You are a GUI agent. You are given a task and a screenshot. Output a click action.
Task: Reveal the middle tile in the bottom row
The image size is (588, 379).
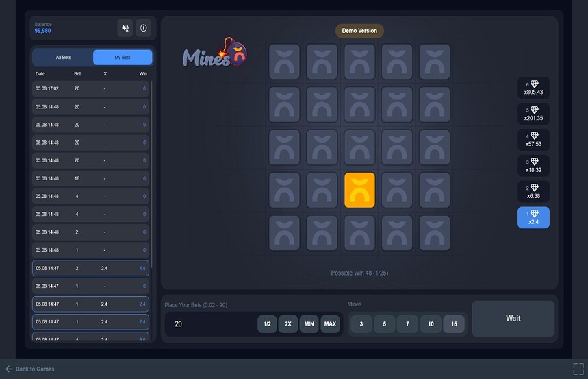click(x=359, y=233)
